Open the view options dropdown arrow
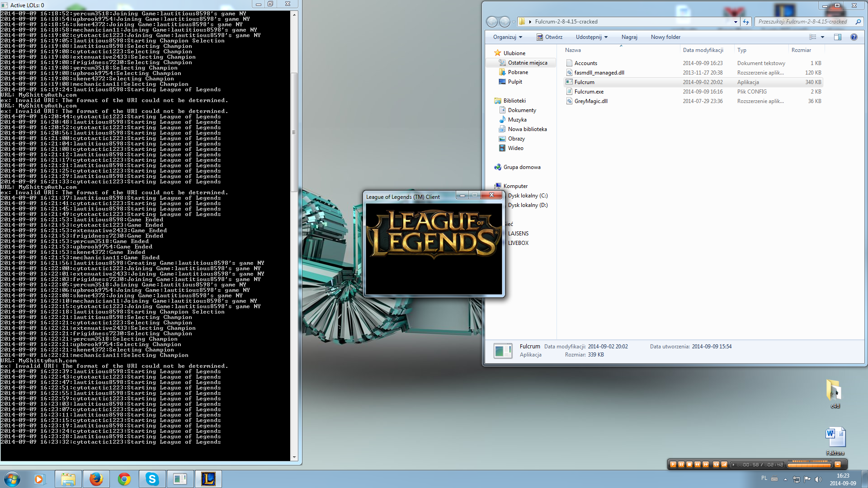Screen dimensions: 868x488 [x=822, y=37]
